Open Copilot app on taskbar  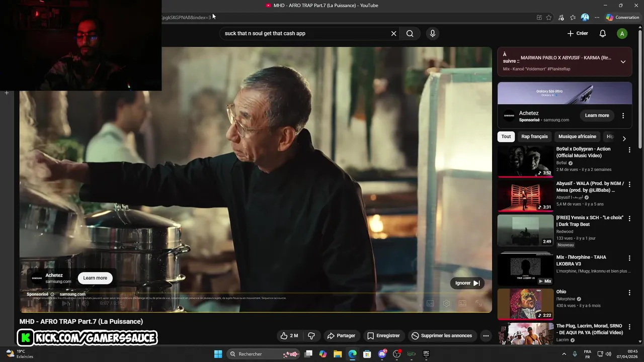pyautogui.click(x=323, y=354)
